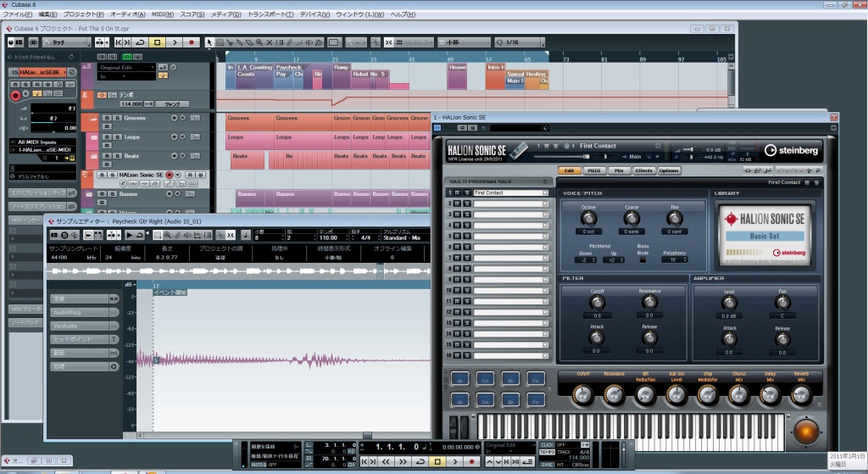
Task: Open the grid type 小節 dropdown
Action: pyautogui.click(x=464, y=42)
